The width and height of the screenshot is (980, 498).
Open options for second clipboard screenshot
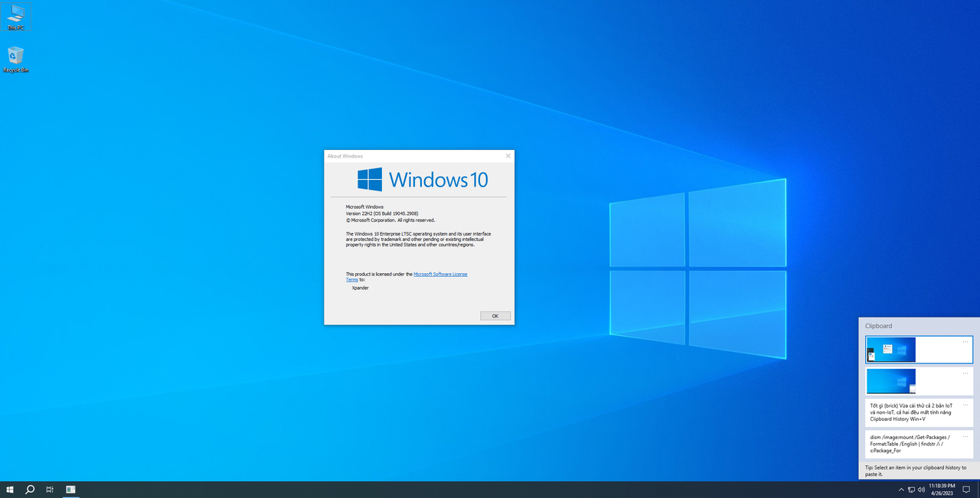965,373
